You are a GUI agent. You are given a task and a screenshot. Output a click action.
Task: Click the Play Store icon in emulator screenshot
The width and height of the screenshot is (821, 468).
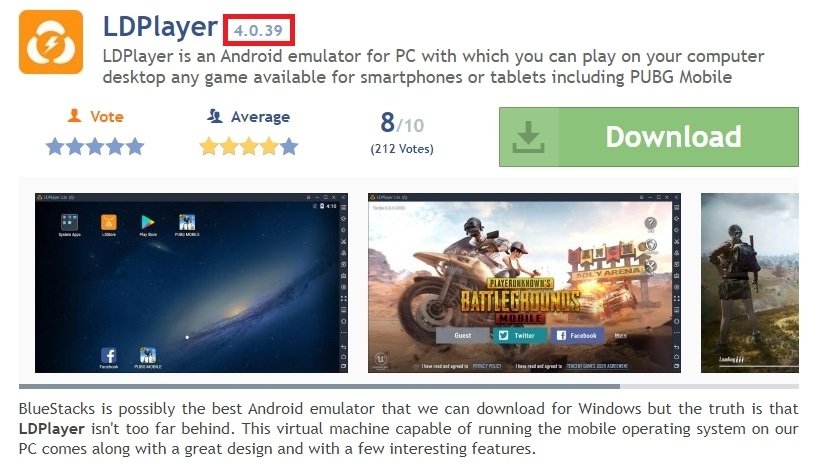coord(148,225)
